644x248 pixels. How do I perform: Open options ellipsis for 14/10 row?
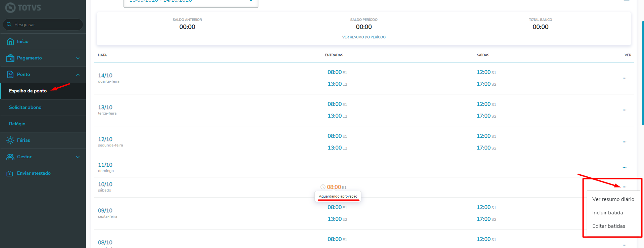[625, 78]
